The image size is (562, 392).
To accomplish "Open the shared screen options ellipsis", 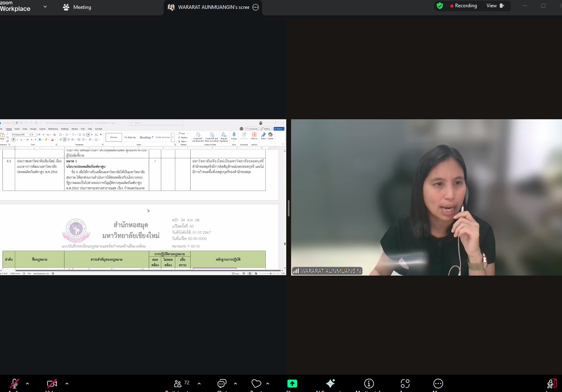I will [x=256, y=7].
